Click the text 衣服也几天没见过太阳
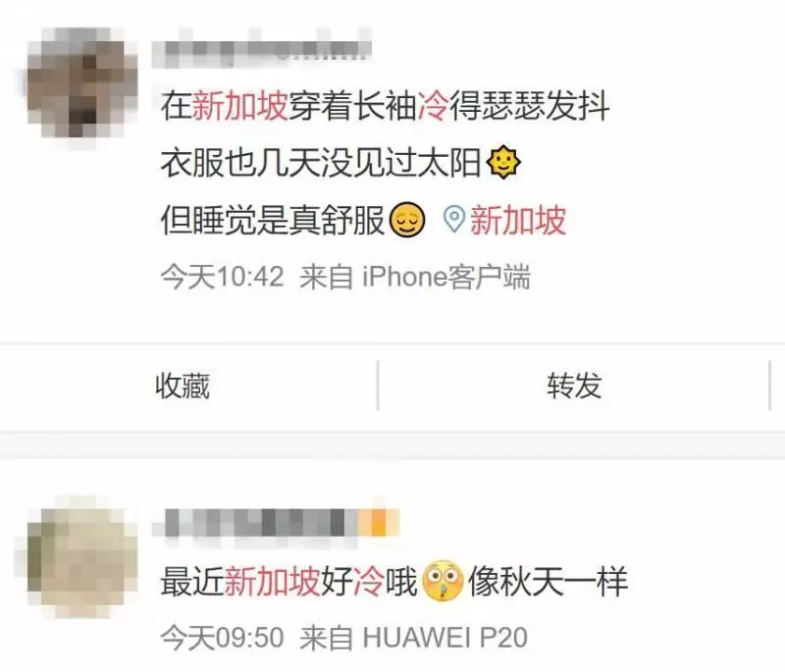The width and height of the screenshot is (785, 672). coord(321,163)
